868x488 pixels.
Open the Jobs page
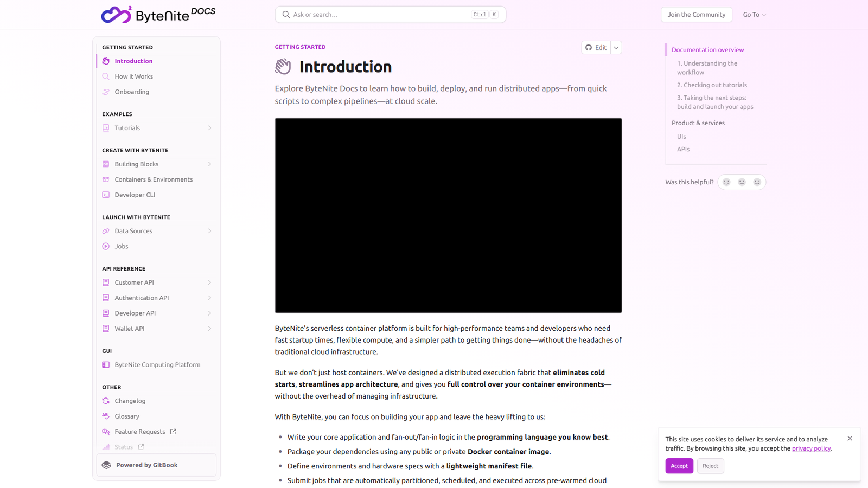121,246
